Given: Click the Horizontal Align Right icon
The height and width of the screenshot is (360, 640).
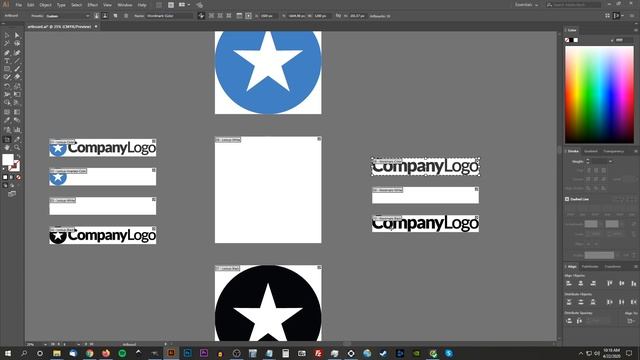Looking at the screenshot, I should click(x=593, y=283).
